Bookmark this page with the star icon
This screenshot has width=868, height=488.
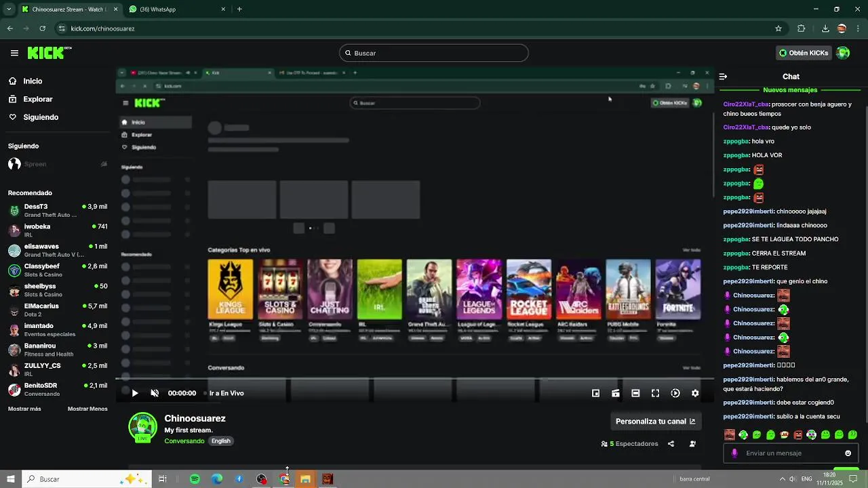(x=778, y=28)
